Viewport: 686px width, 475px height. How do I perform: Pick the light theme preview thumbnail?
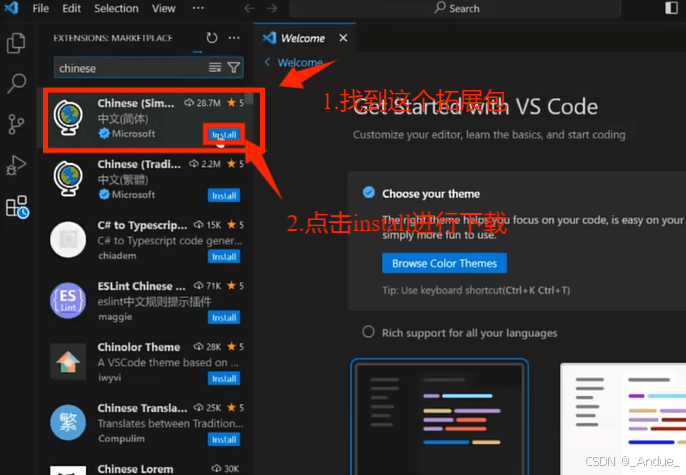tap(623, 419)
